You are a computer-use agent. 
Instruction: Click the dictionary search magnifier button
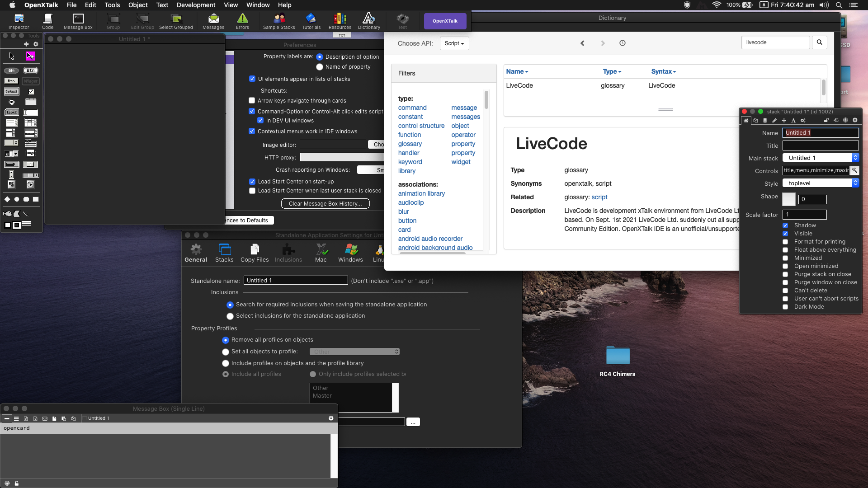819,42
